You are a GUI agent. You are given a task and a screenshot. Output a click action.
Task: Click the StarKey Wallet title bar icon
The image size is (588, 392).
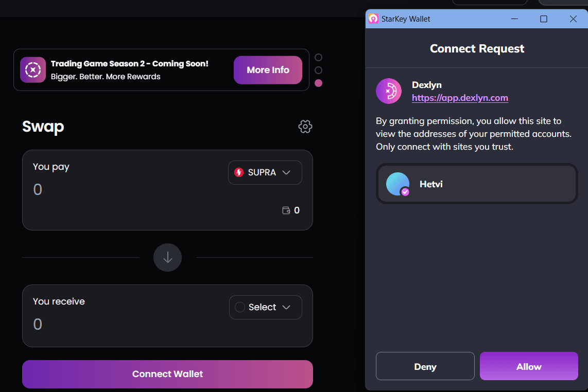374,19
